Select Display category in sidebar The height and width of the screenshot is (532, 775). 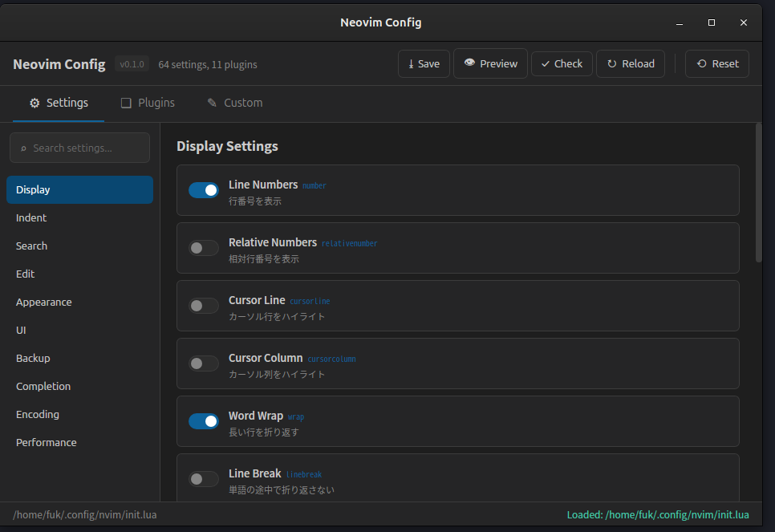79,190
